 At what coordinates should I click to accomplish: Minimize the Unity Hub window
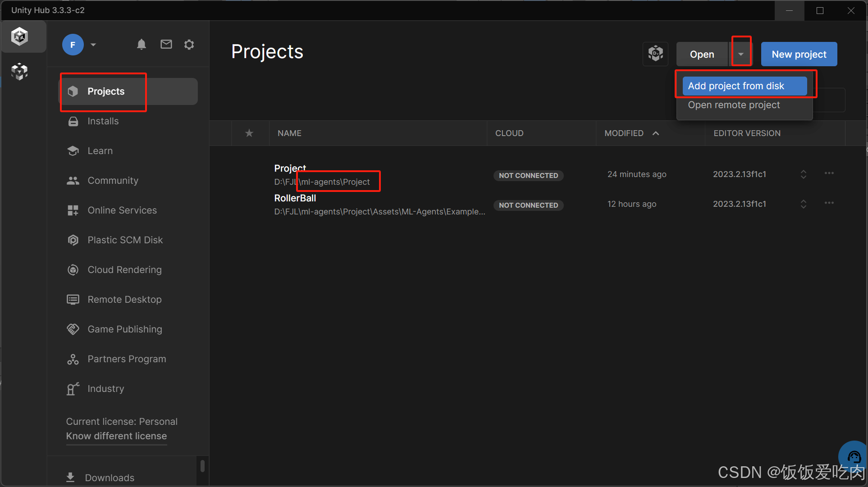(x=789, y=10)
